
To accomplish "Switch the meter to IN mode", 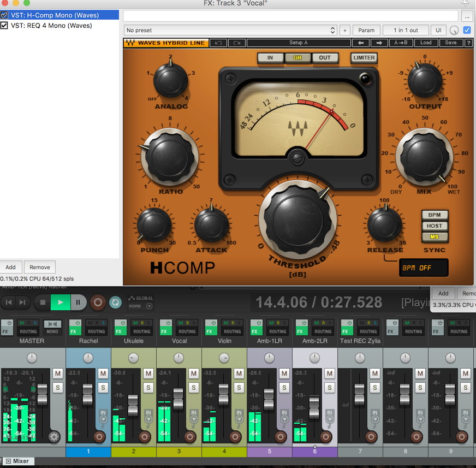I will point(270,58).
